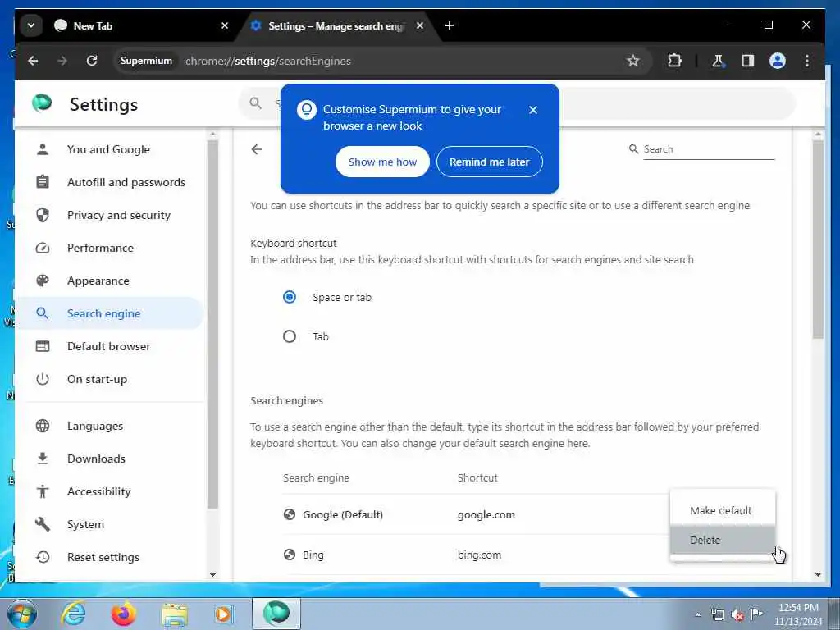The image size is (840, 630).
Task: Open the Action Center flag icon
Action: (x=756, y=614)
